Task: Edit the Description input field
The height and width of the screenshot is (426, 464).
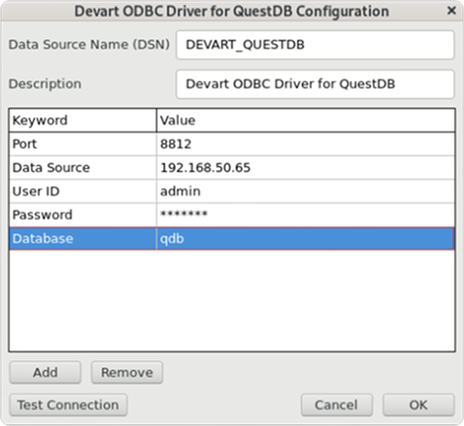Action: tap(315, 84)
